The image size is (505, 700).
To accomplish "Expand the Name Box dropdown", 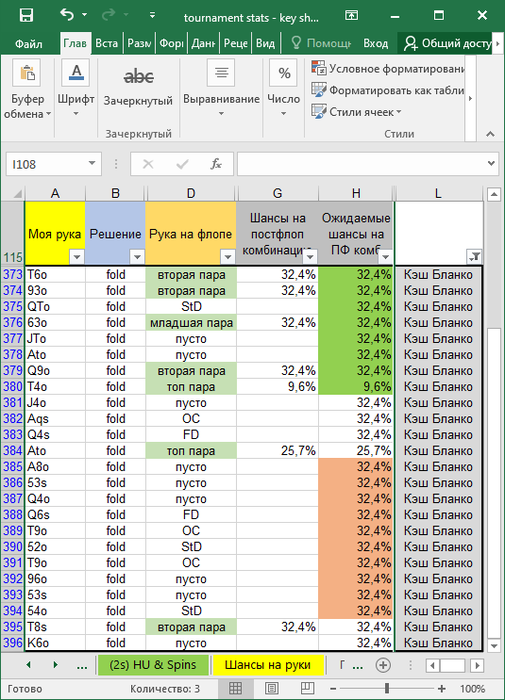I will [92, 163].
